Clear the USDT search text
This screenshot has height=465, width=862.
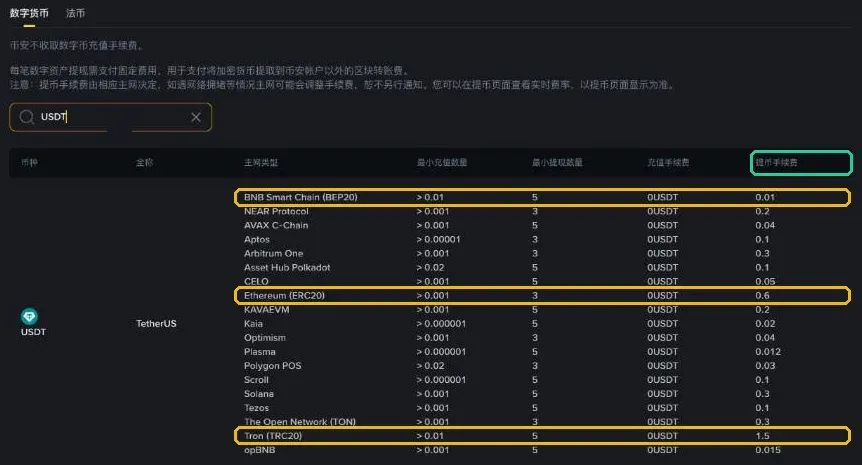196,117
